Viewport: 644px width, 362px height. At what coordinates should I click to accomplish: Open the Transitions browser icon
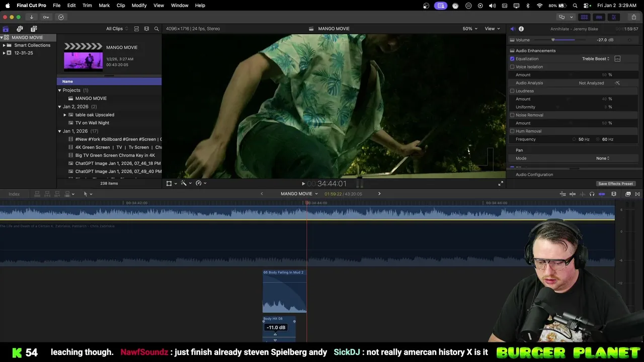pyautogui.click(x=637, y=194)
